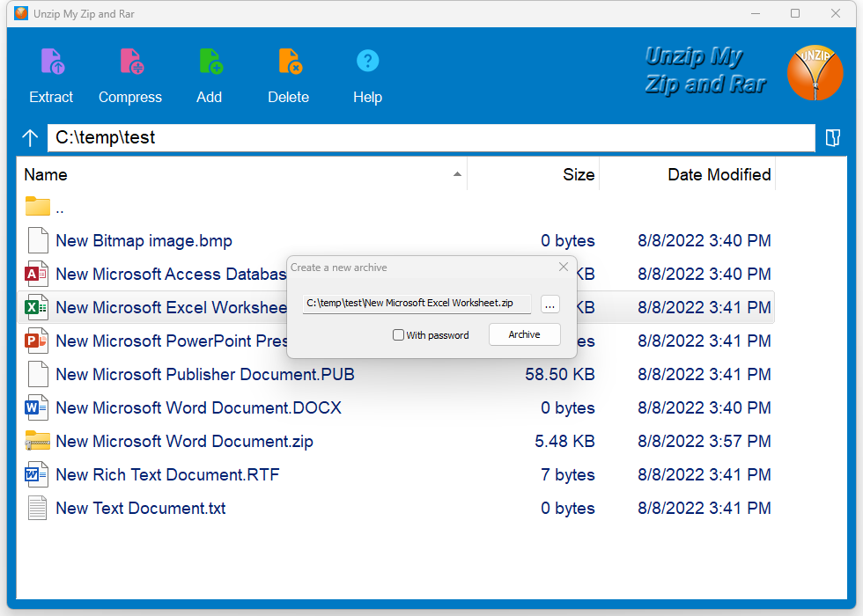Click the 5.48 KB size value

tap(564, 441)
